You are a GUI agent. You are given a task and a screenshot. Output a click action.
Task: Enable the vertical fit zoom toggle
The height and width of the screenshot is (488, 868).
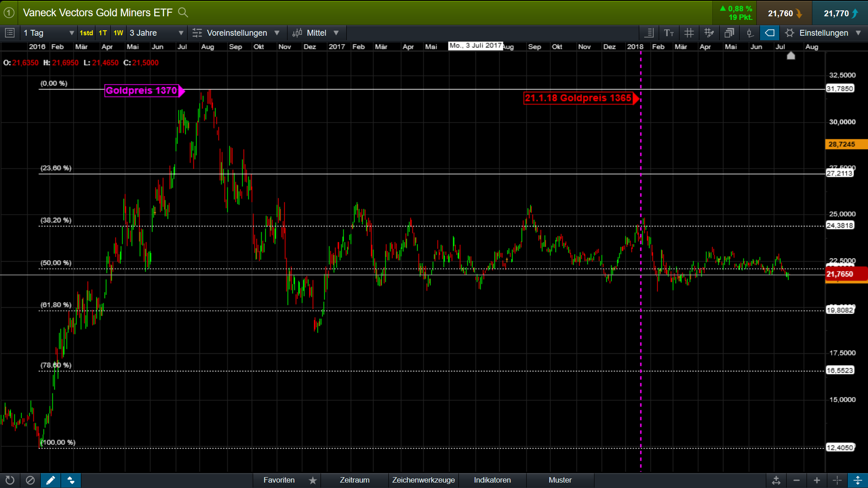click(x=858, y=480)
